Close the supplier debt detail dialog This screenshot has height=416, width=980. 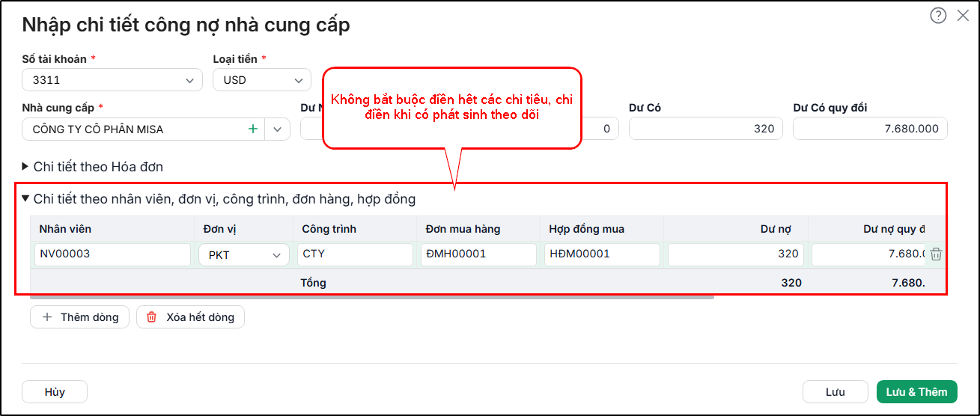963,16
